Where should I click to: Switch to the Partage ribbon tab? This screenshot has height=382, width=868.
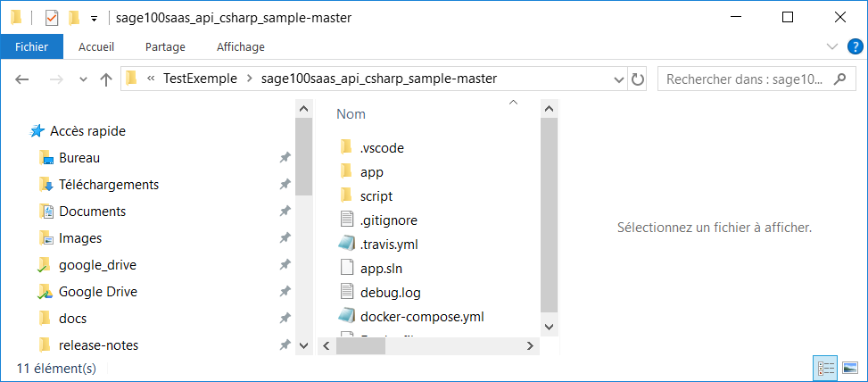pos(165,47)
